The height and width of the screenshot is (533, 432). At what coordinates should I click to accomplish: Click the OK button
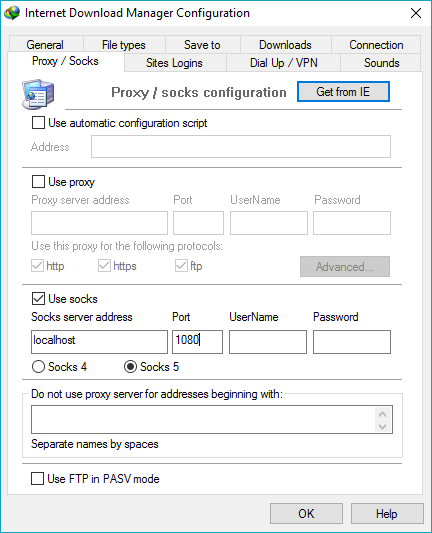306,514
